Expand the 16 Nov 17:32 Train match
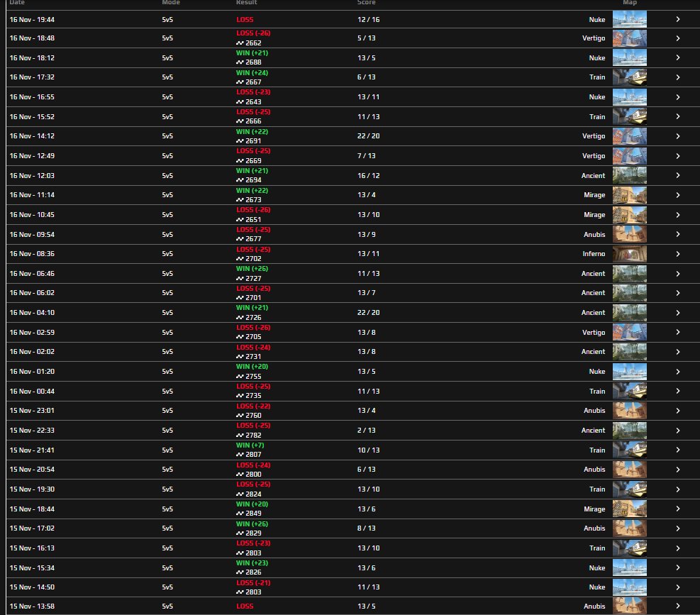 click(678, 77)
